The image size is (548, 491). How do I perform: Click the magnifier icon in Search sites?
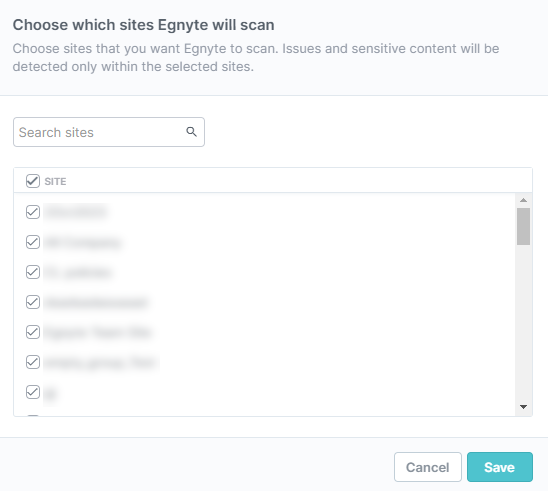pyautogui.click(x=191, y=132)
